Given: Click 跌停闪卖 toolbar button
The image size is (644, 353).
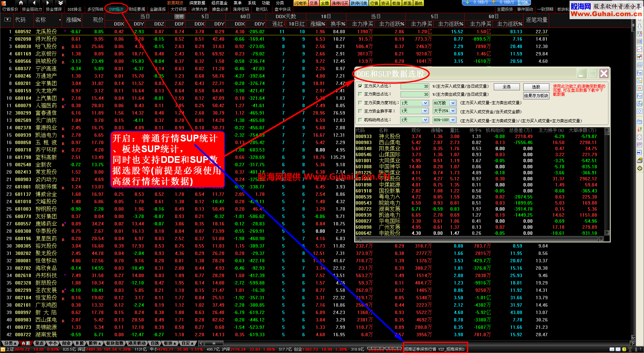Looking at the screenshot, I should pyautogui.click(x=359, y=3).
